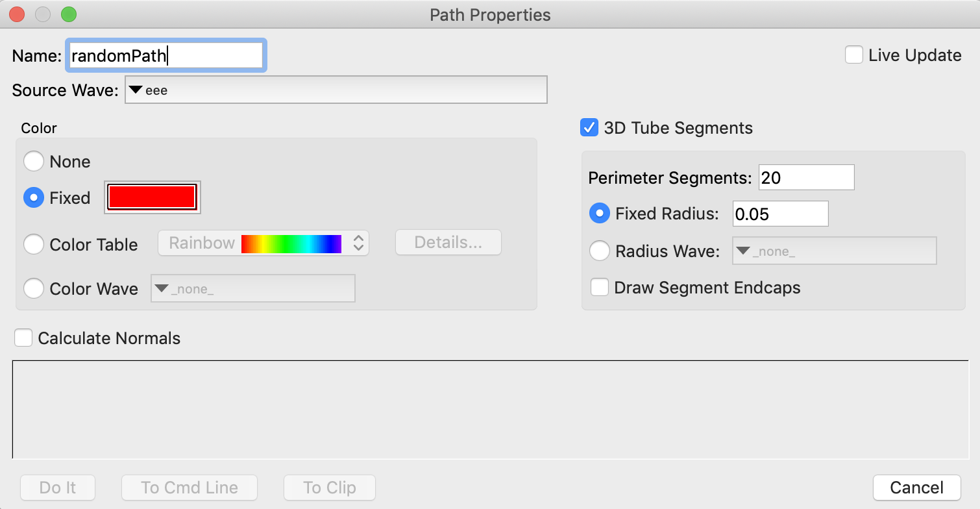Enable the Live Update checkbox
Image resolution: width=980 pixels, height=509 pixels.
click(x=854, y=55)
